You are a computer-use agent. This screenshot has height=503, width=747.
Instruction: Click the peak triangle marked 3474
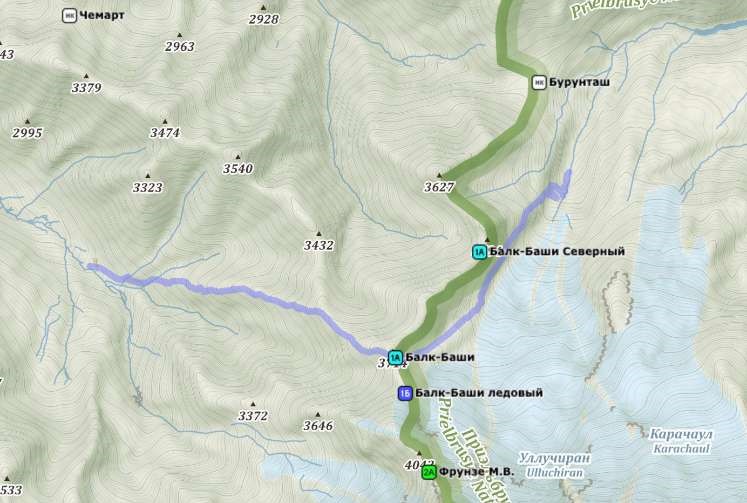click(x=165, y=121)
